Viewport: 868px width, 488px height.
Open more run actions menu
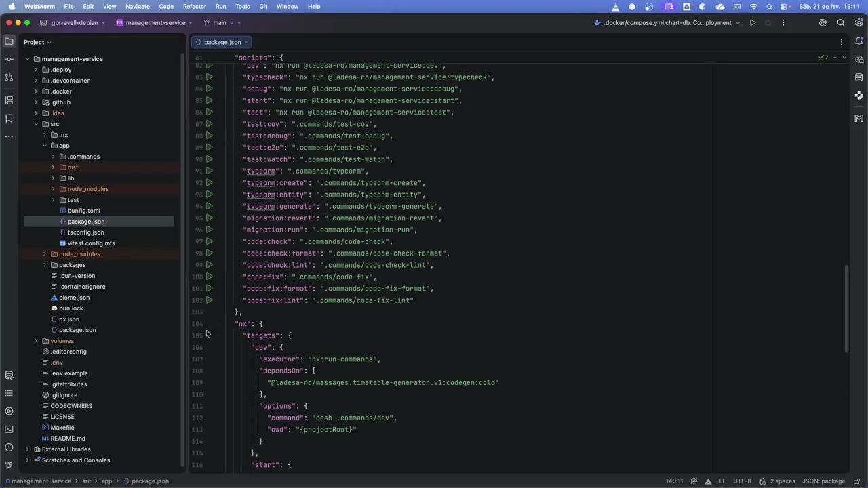[783, 22]
